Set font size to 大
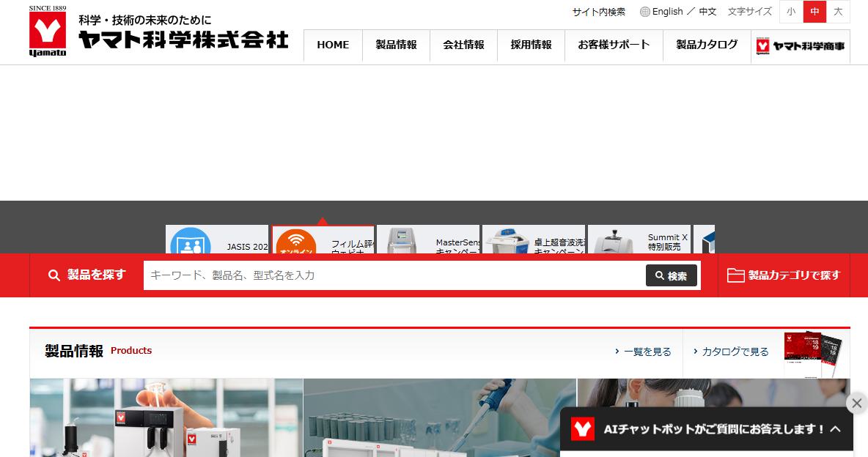The width and height of the screenshot is (868, 457). point(838,12)
